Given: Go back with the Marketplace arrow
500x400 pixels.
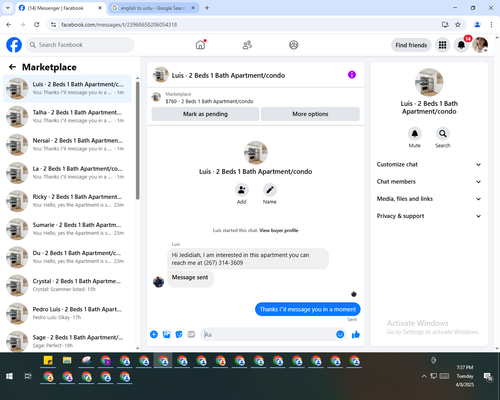Looking at the screenshot, I should (x=12, y=67).
